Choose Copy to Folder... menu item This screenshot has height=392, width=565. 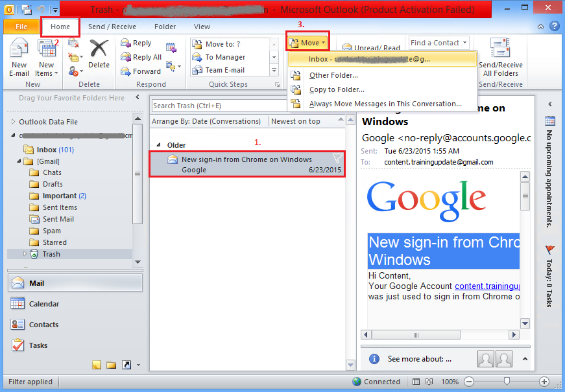point(337,89)
